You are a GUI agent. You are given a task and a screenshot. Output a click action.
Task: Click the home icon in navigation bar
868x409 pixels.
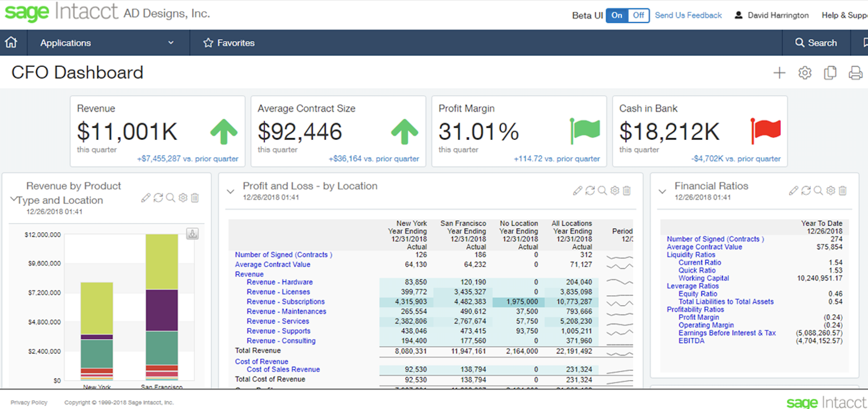click(x=11, y=43)
